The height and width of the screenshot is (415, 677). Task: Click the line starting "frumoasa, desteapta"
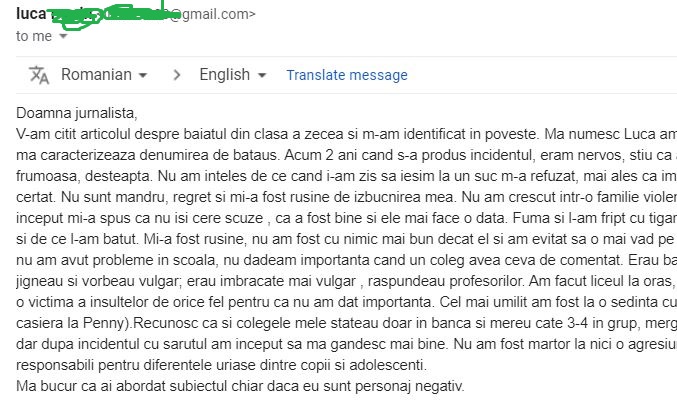pyautogui.click(x=346, y=176)
